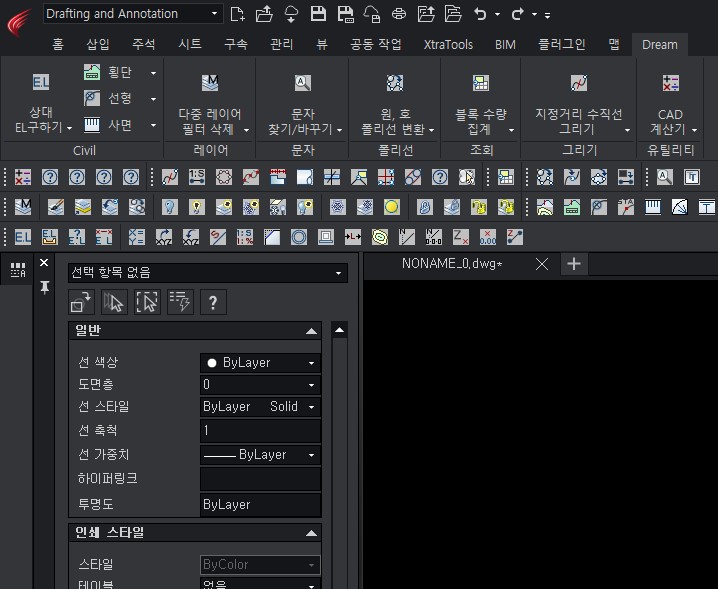Viewport: 718px width, 589px height.
Task: Select the Dream ribbon tab
Action: pyautogui.click(x=659, y=44)
